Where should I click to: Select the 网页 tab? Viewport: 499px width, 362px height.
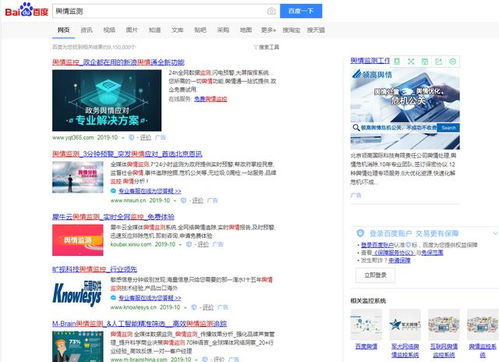click(x=63, y=30)
